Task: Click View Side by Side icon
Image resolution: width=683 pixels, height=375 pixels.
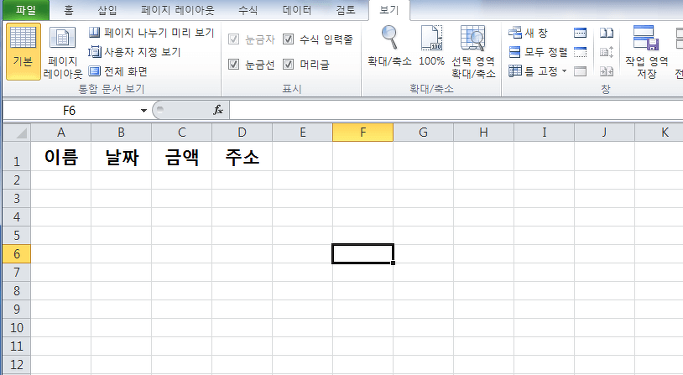Action: point(606,33)
